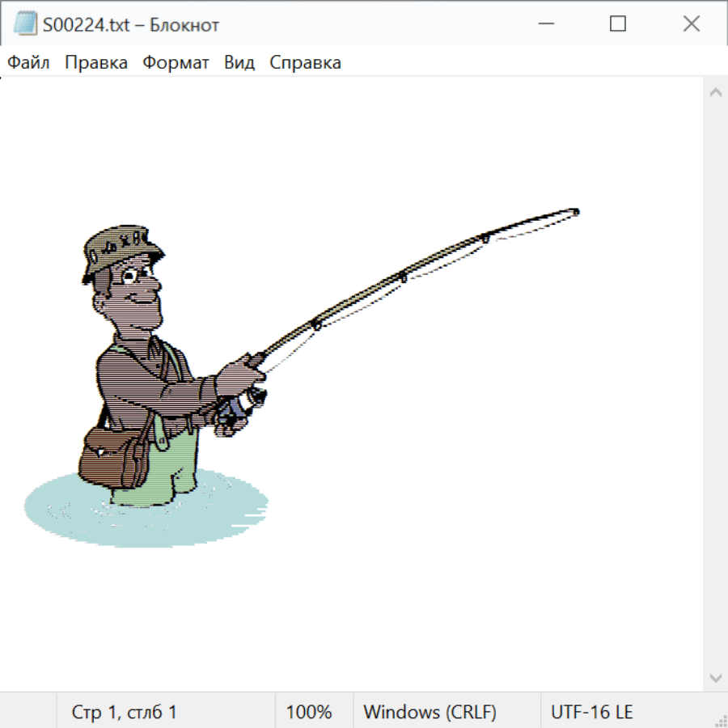Open the Файл menu
The height and width of the screenshot is (728, 728).
click(29, 63)
